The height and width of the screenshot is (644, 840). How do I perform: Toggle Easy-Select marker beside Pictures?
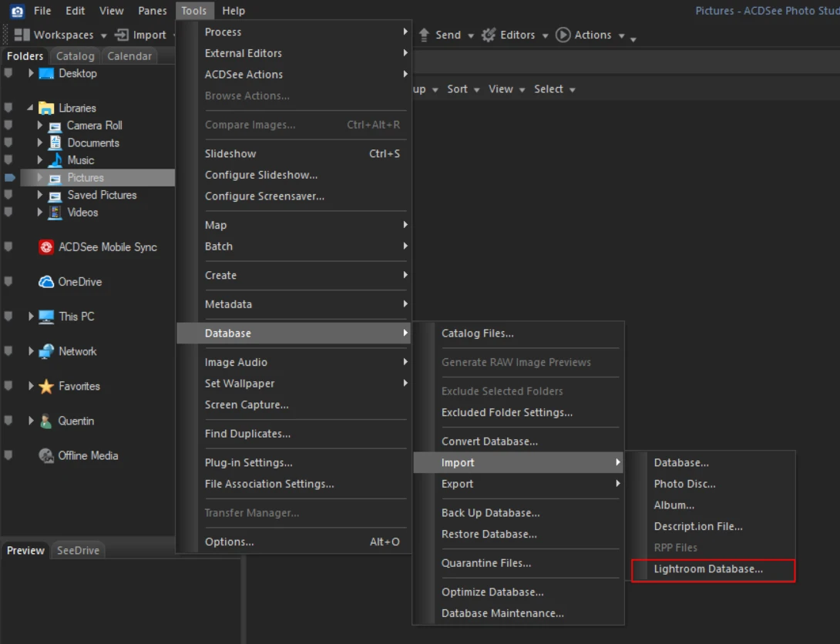point(10,177)
